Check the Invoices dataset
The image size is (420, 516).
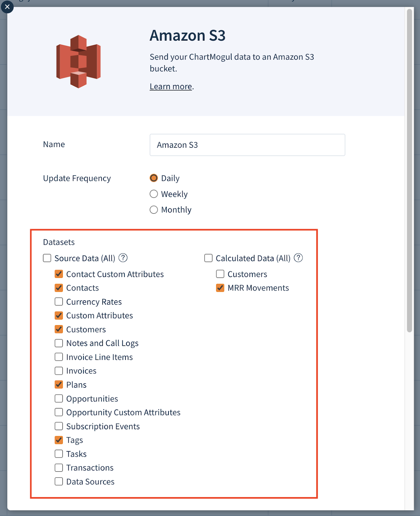point(59,371)
